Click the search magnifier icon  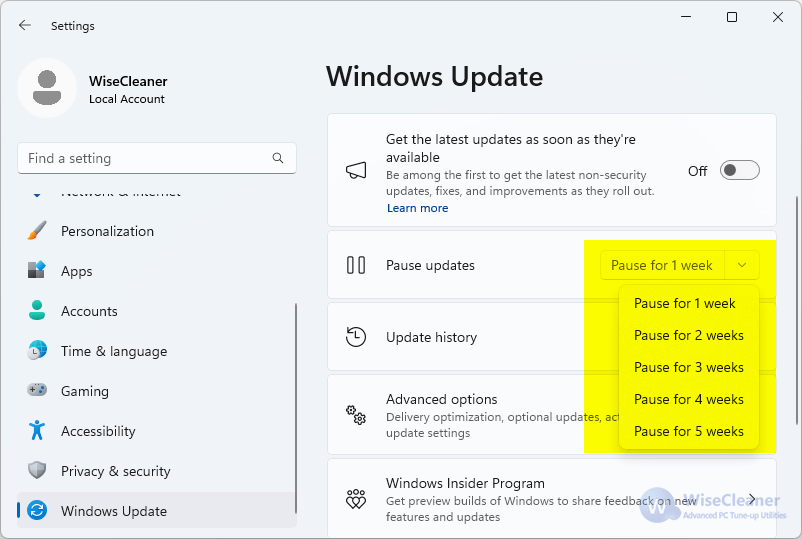click(x=278, y=158)
